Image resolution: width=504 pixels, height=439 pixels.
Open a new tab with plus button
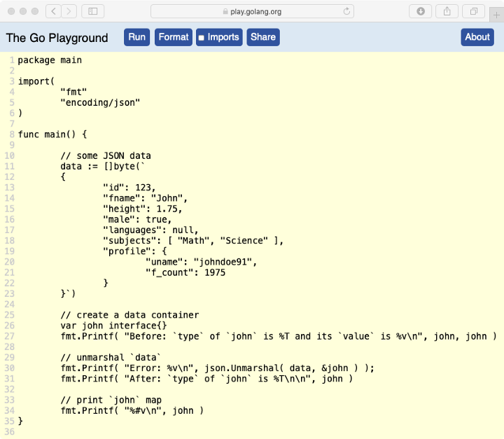pos(497,11)
